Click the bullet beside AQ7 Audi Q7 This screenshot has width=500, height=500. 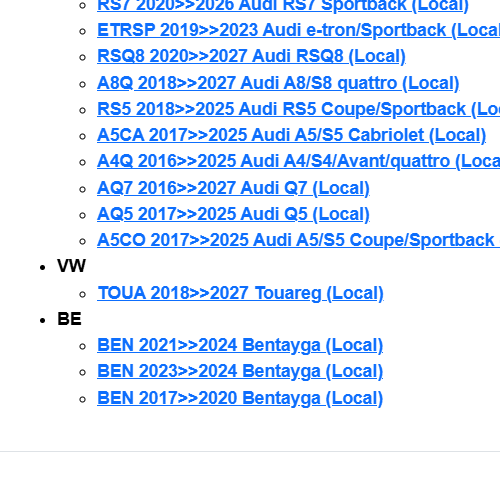tap(83, 189)
